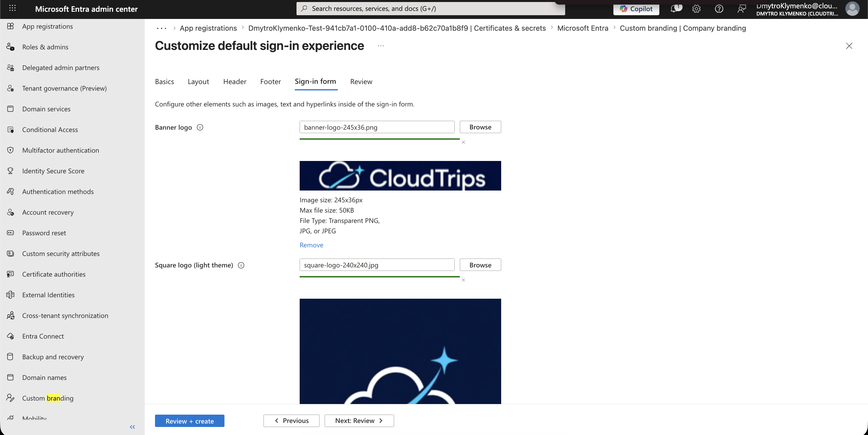Click the Password reset sidebar icon
The width and height of the screenshot is (868, 435).
coord(10,232)
